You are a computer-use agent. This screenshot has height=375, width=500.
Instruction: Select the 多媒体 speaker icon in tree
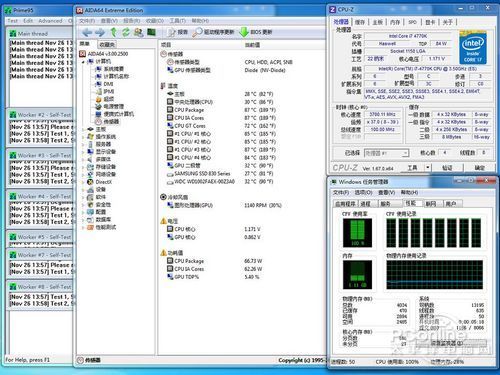[x=90, y=159]
